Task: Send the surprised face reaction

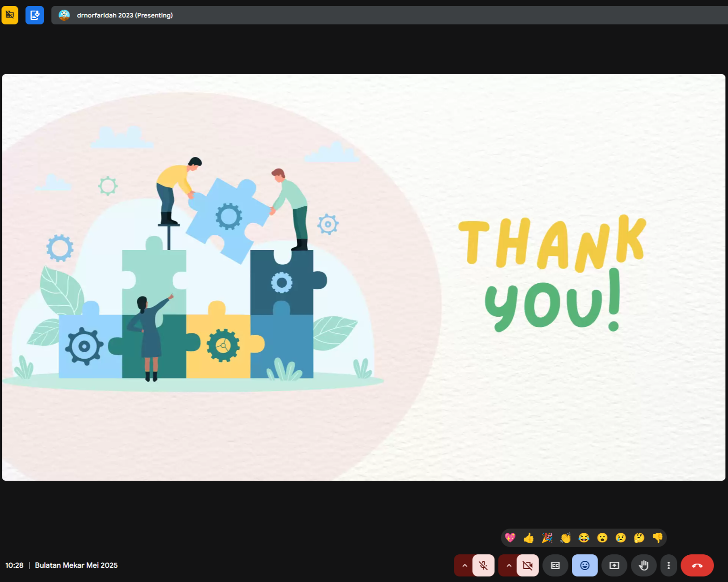Action: coord(602,538)
